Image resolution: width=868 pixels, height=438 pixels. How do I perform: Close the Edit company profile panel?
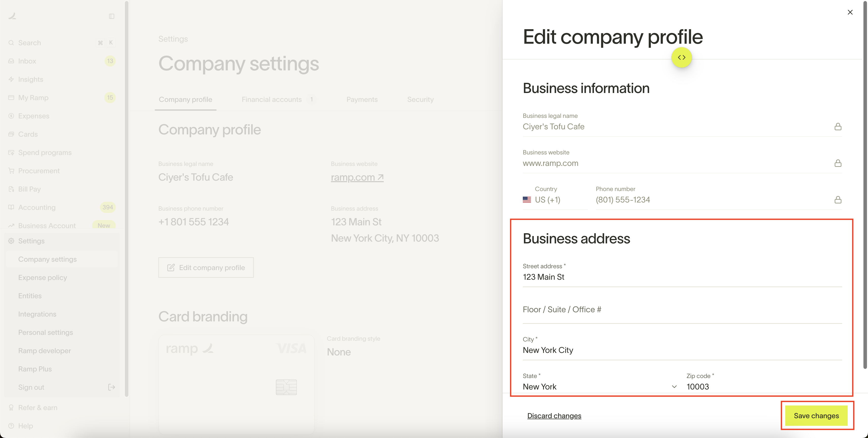pyautogui.click(x=850, y=12)
